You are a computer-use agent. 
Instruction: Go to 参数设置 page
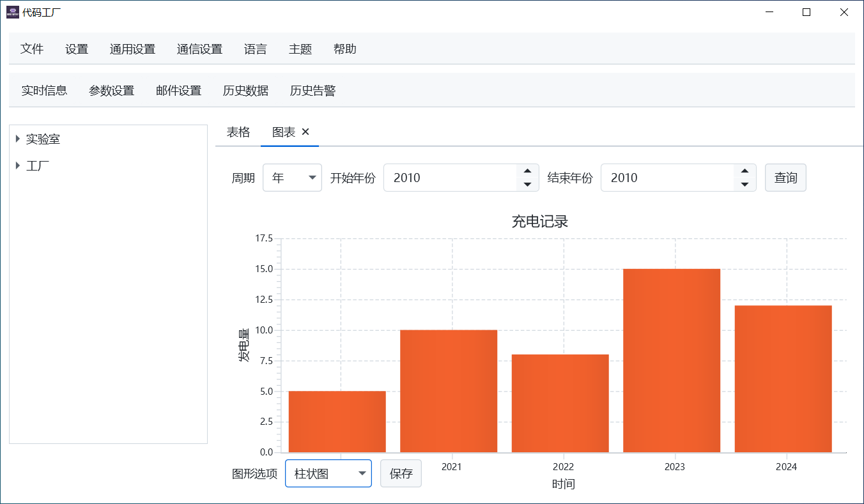(111, 91)
